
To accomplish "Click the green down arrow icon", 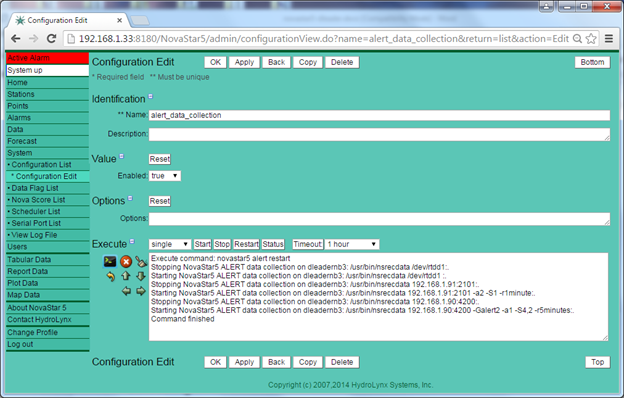I will (141, 276).
